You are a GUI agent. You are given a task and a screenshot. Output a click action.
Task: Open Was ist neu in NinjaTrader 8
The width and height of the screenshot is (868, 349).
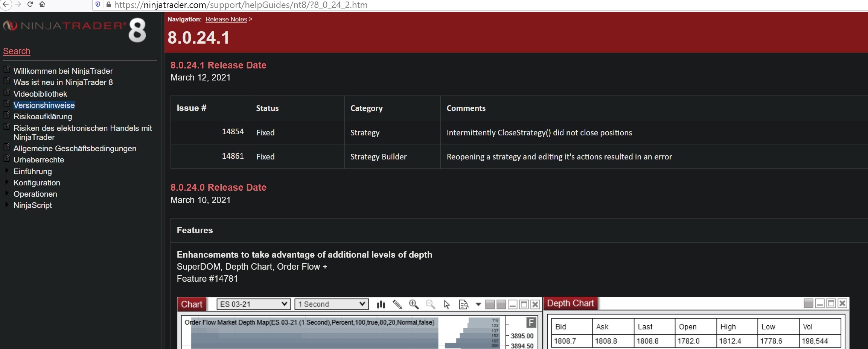pos(63,82)
